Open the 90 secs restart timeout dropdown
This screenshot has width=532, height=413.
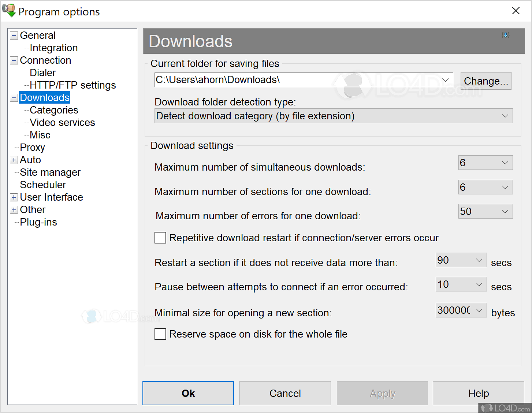point(479,260)
